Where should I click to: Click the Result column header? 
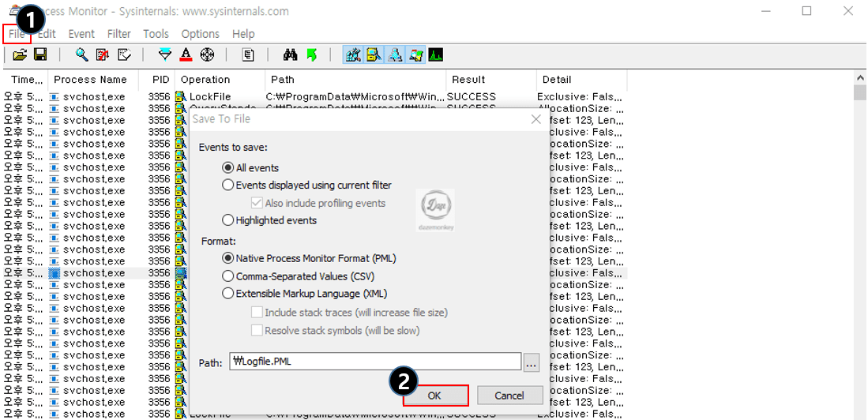[491, 80]
